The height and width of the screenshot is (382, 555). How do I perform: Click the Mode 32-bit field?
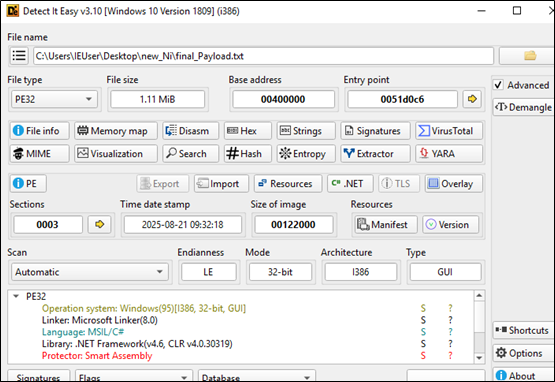280,272
